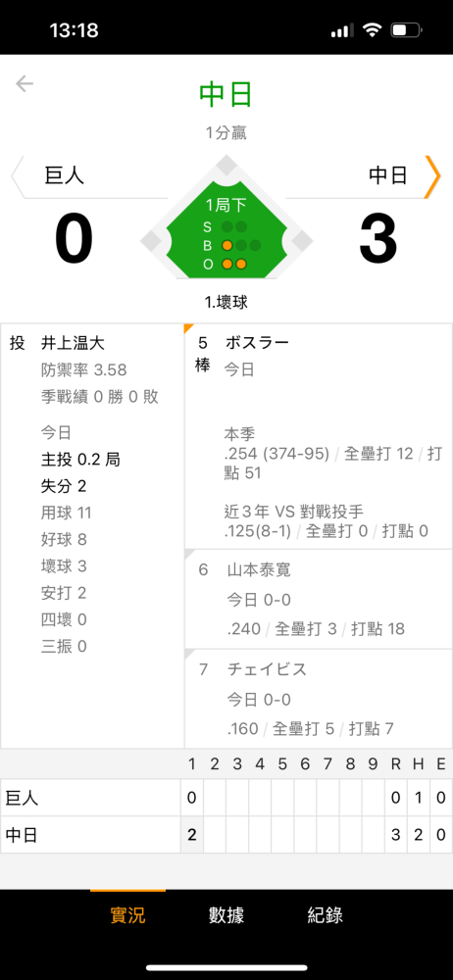Tap the left chevron beside 巨人
This screenshot has width=453, height=980.
[x=20, y=176]
